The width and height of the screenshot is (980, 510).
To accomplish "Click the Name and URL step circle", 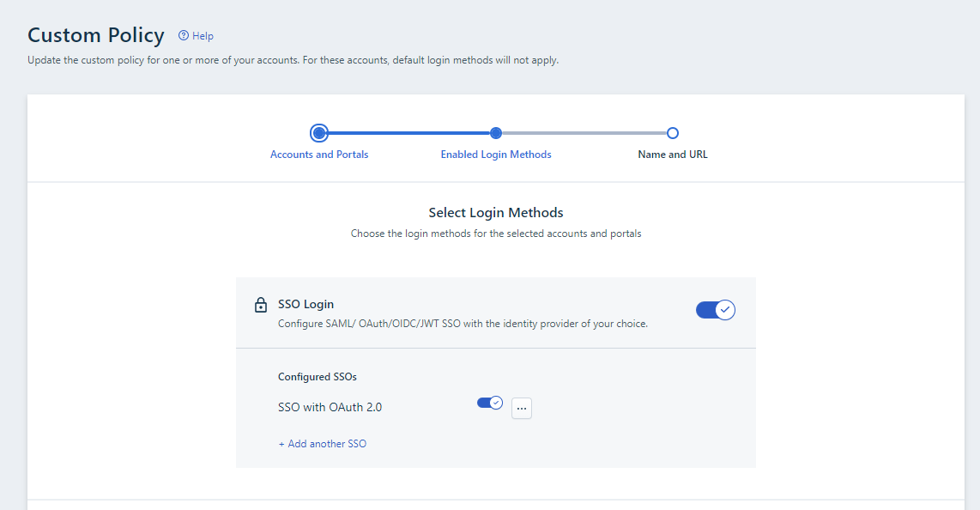I will coord(673,133).
